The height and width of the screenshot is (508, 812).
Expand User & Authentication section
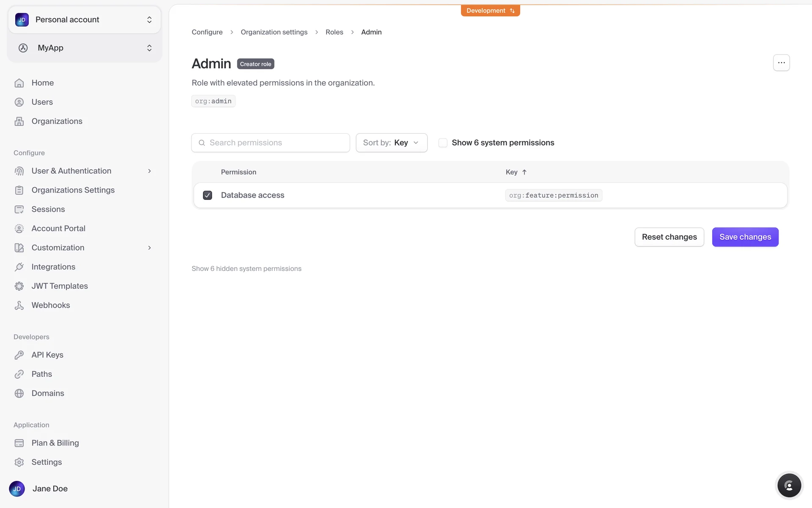click(x=149, y=171)
